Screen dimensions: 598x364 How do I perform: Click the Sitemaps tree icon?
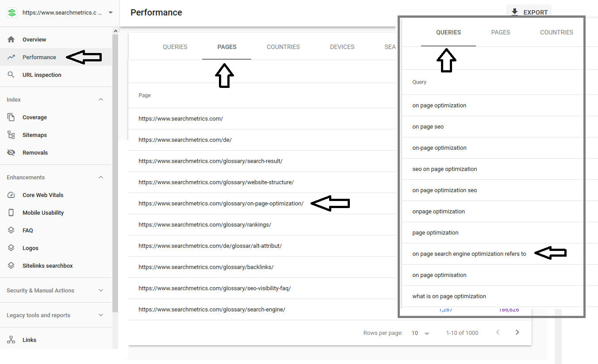tap(11, 135)
